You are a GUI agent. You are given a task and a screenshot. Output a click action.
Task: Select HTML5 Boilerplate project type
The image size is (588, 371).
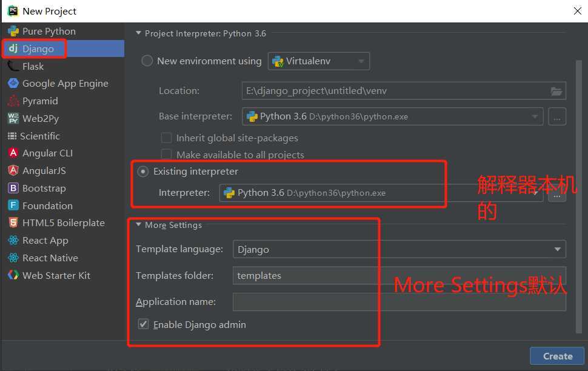(x=62, y=223)
